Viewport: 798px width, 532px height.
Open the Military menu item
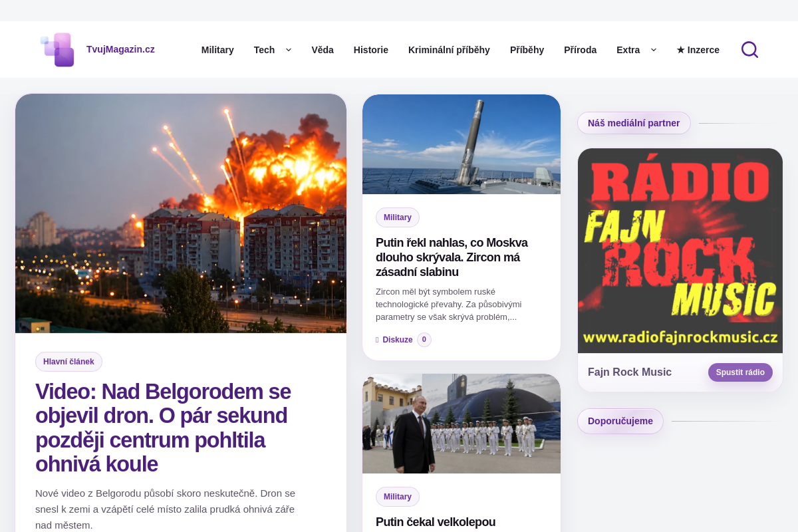coord(217,50)
